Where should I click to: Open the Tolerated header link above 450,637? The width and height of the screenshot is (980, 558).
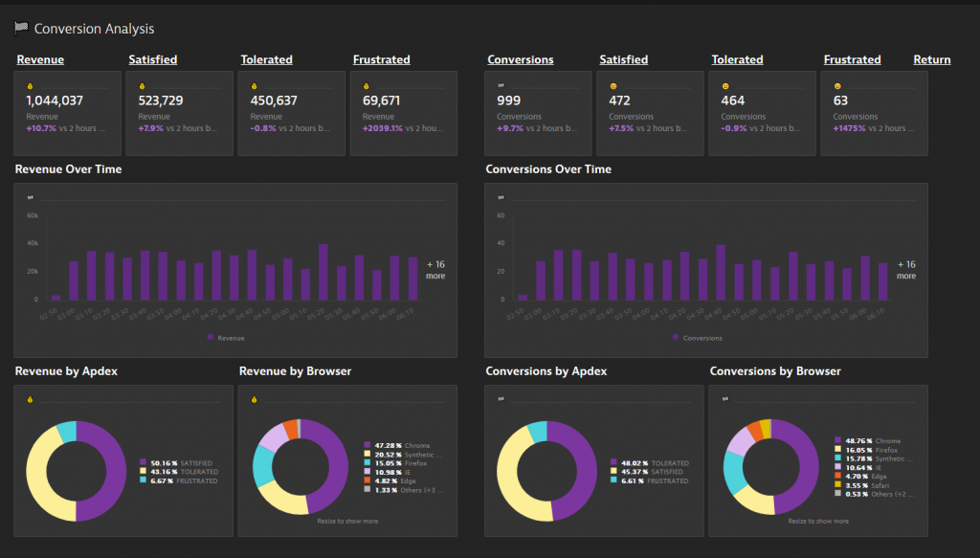[266, 59]
